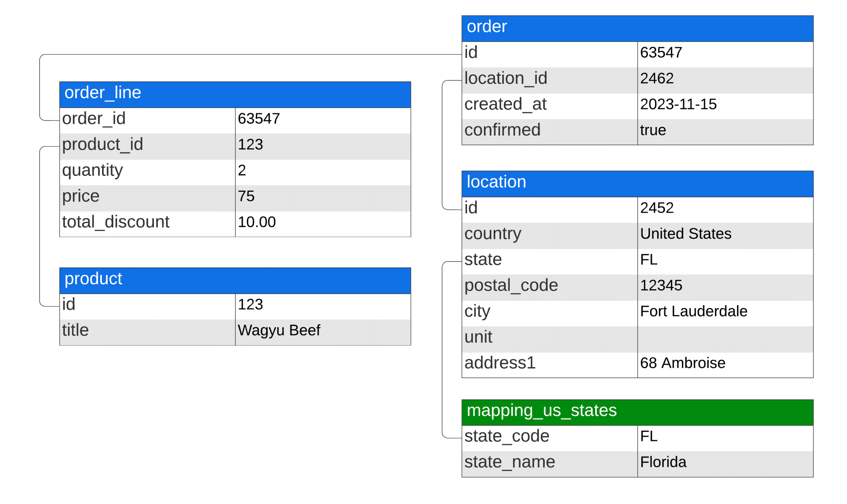The image size is (847, 504).
Task: Select the quantity field label
Action: [92, 170]
